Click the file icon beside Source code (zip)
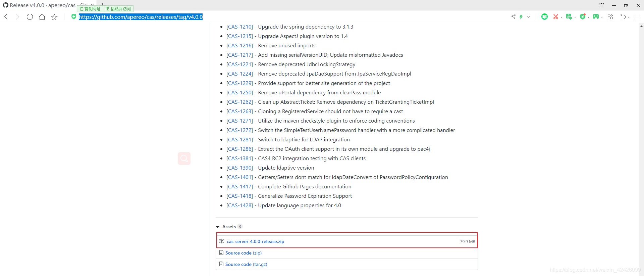 [x=221, y=252]
